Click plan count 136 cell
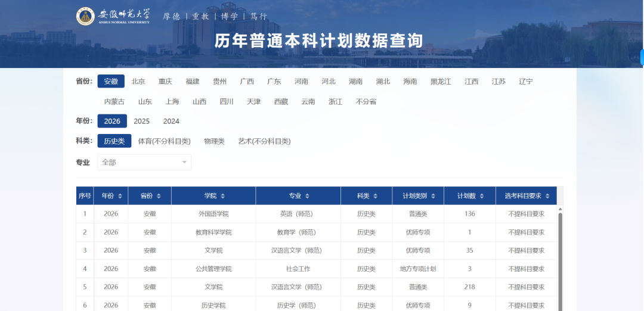Screen dimensions: 644x311 pos(470,214)
